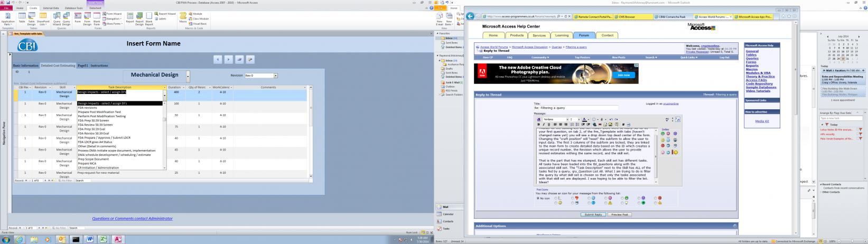This screenshot has height=244, width=868.
Task: Open the Outlook Drafts folder
Action: 450,69
